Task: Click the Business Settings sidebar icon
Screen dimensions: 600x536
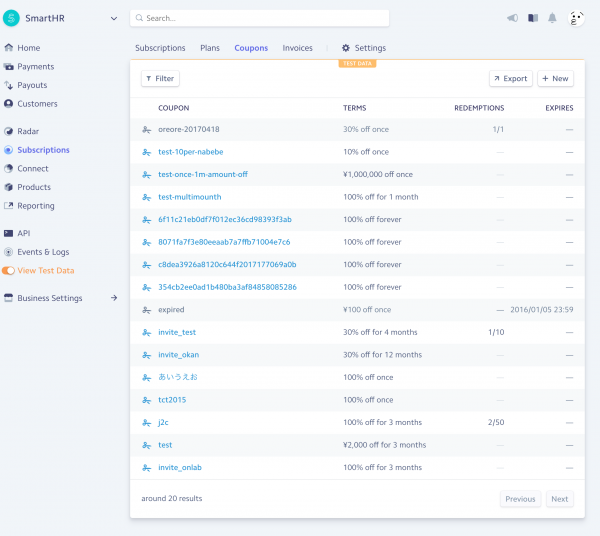Action: pyautogui.click(x=8, y=298)
